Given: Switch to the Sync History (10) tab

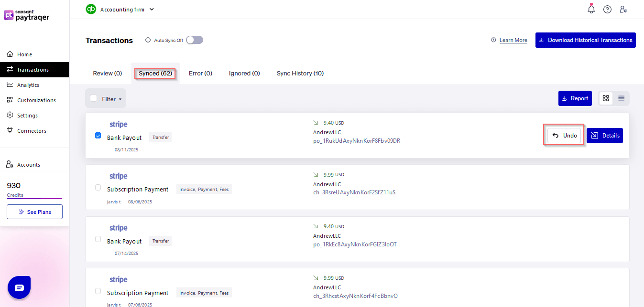Looking at the screenshot, I should pyautogui.click(x=300, y=74).
